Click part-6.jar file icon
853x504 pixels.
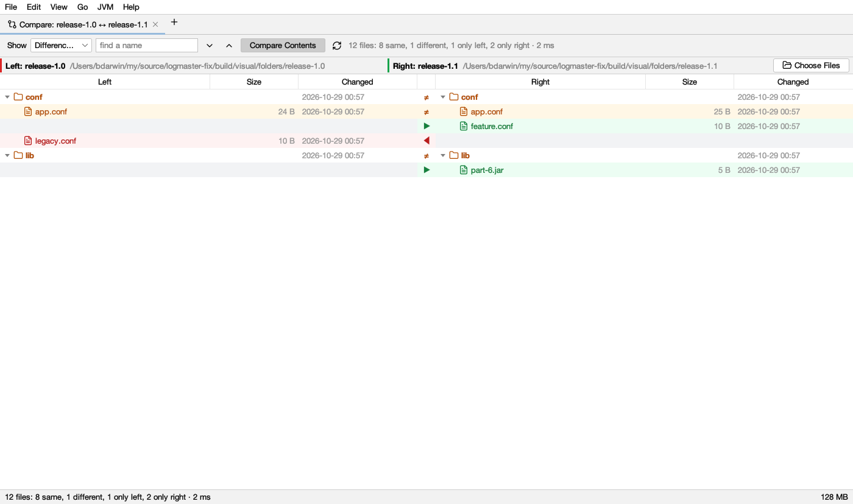tap(464, 170)
